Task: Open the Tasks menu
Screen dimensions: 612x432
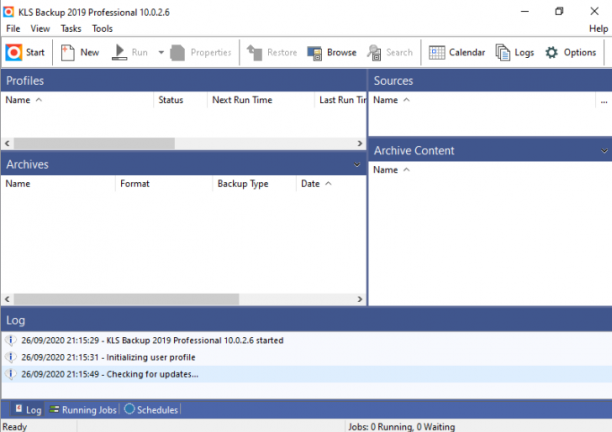Action: pos(71,28)
